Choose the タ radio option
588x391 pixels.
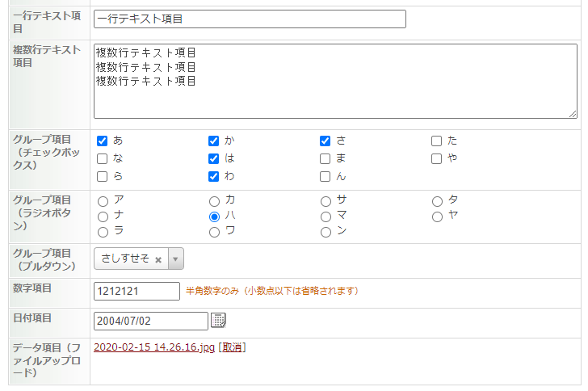click(437, 201)
